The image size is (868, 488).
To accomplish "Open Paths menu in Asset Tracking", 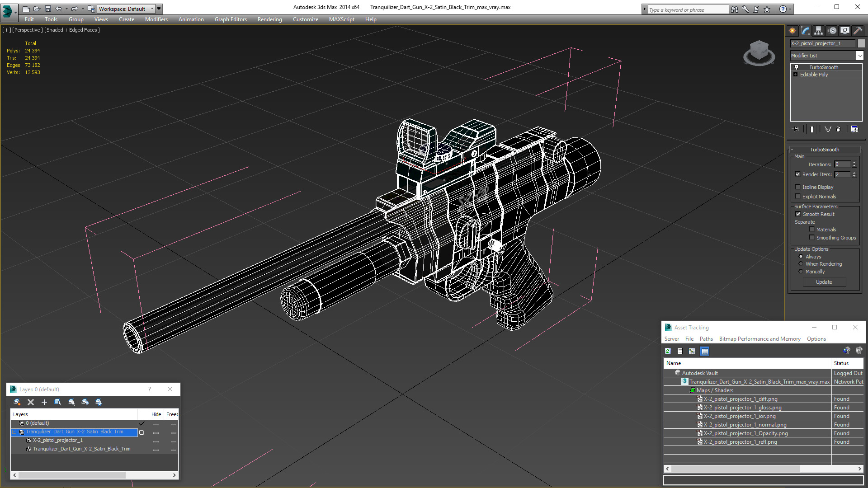I will [x=706, y=339].
